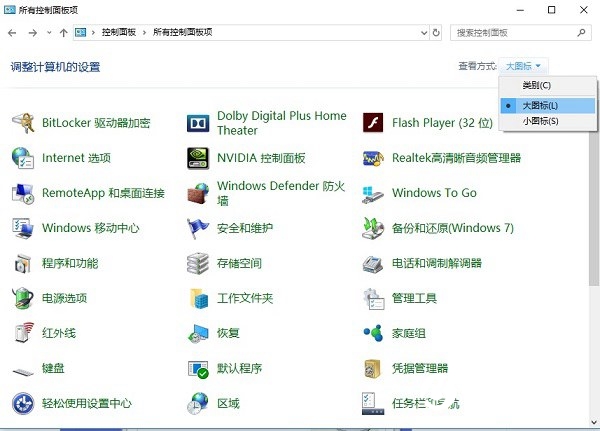600x431 pixels.
Task: Open the BitLocker 驱动器加密 icon
Action: tap(23, 123)
